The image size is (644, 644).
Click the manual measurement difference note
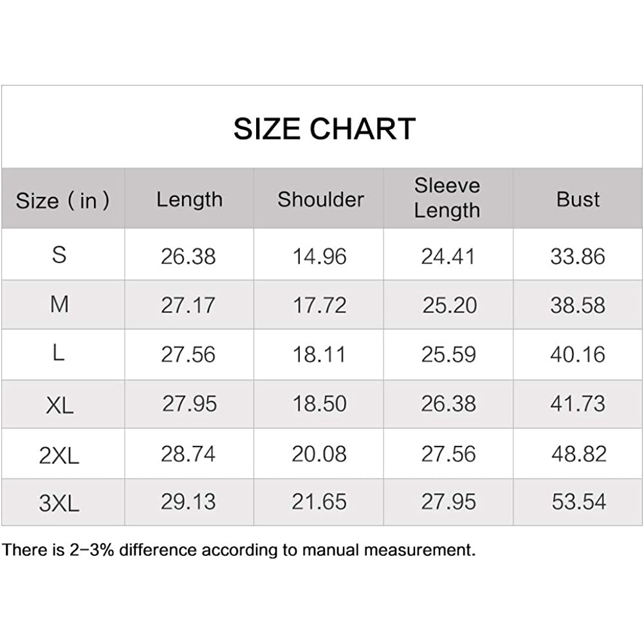(239, 550)
